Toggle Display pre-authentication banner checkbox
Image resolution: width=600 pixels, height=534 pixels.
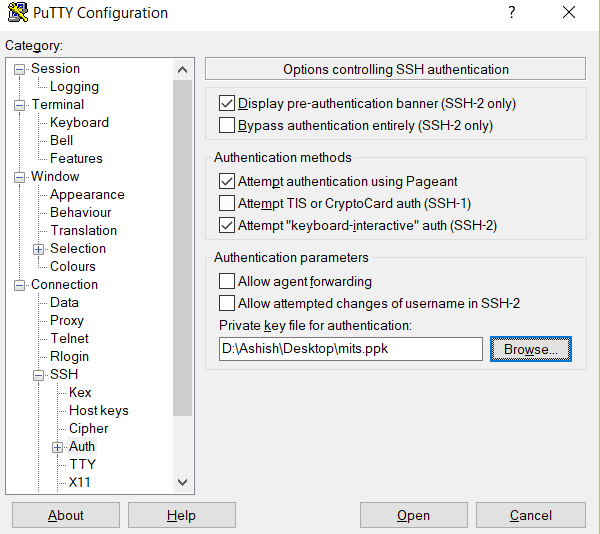pos(227,103)
